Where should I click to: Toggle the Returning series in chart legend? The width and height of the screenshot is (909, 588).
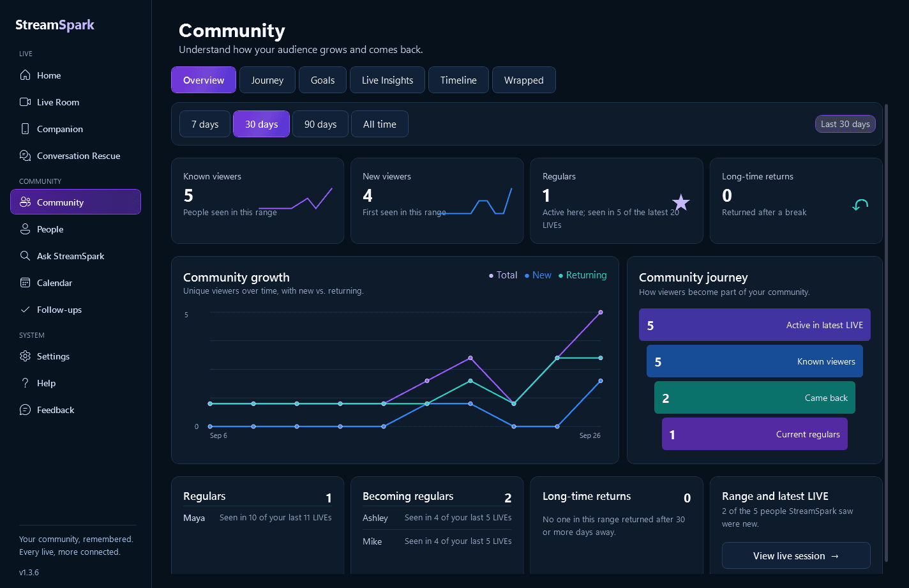click(582, 275)
